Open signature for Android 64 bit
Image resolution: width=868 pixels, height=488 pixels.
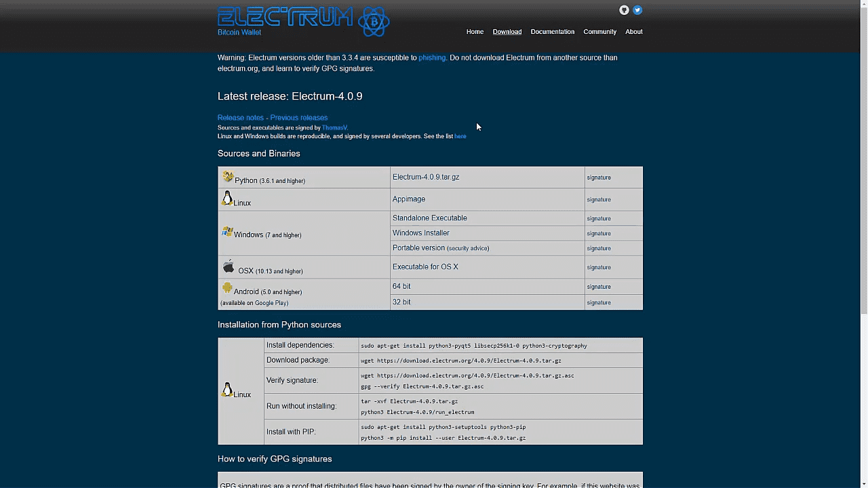599,287
